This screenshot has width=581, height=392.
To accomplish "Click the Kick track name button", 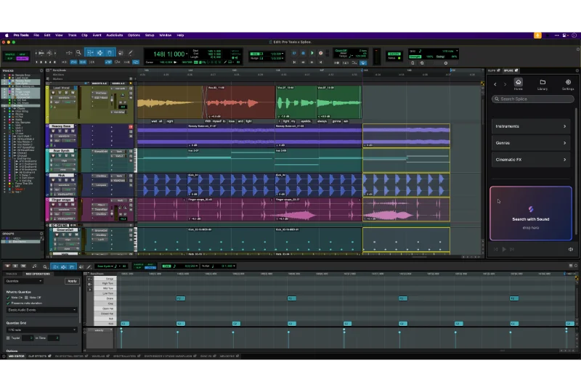I will click(61, 175).
